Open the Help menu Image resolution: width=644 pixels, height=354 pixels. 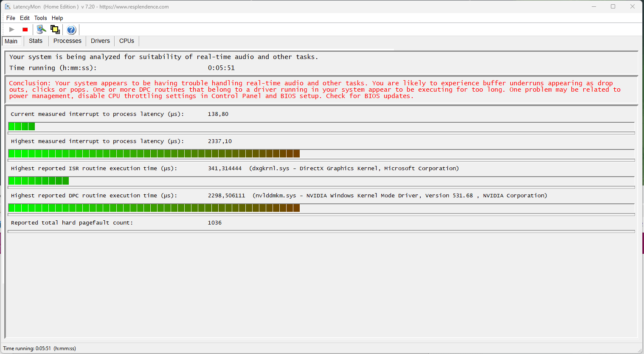click(x=57, y=18)
